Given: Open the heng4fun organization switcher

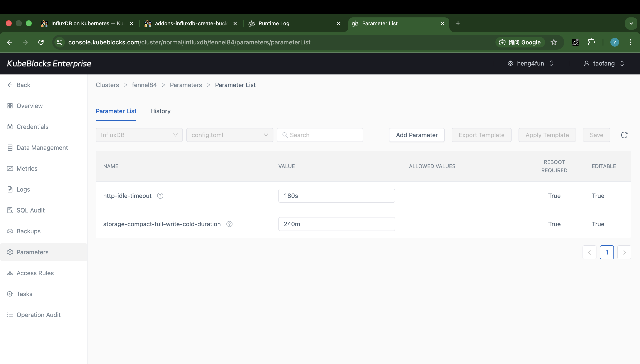Looking at the screenshot, I should click(530, 64).
